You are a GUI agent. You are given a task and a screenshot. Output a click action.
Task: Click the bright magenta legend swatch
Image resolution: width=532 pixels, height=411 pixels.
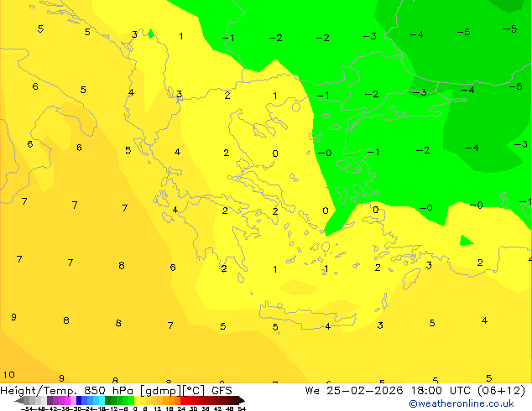[67, 400]
